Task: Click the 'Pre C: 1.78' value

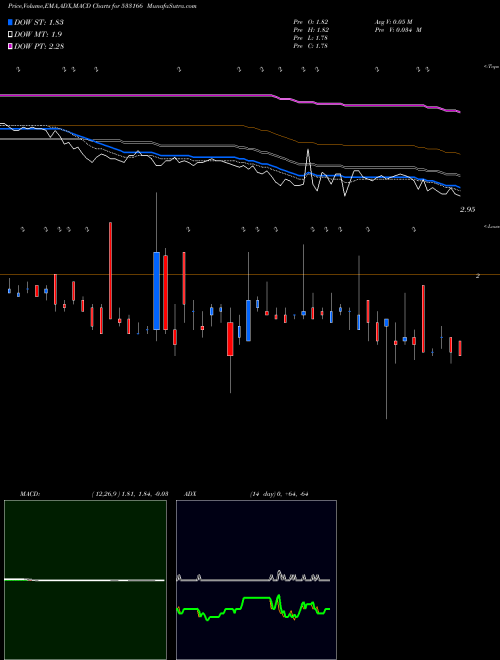Action: point(311,46)
